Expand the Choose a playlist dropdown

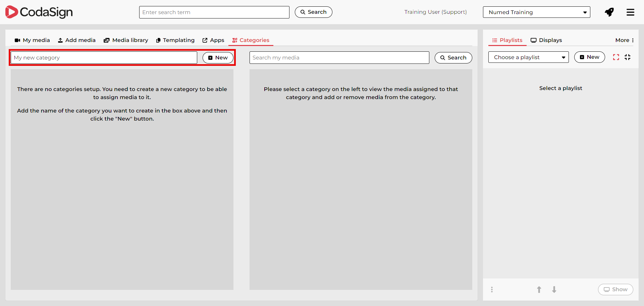(528, 57)
